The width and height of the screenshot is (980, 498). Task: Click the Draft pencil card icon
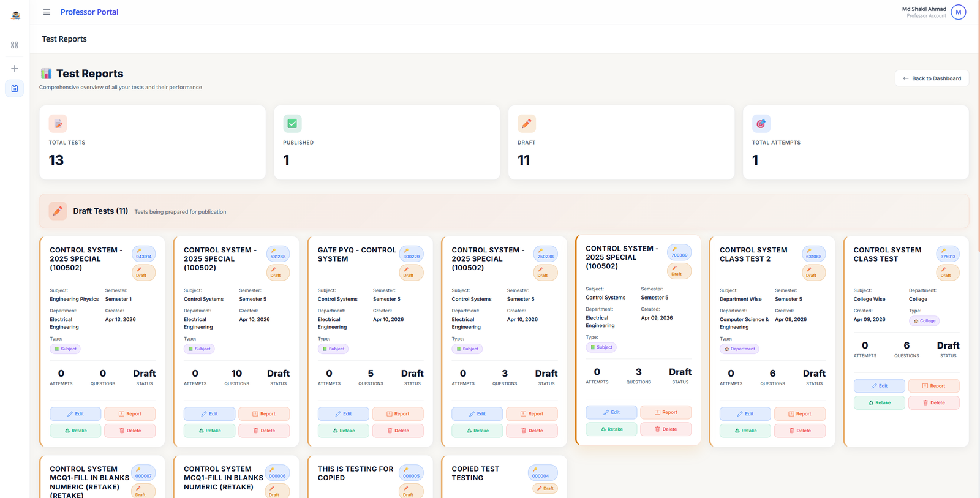coord(526,124)
